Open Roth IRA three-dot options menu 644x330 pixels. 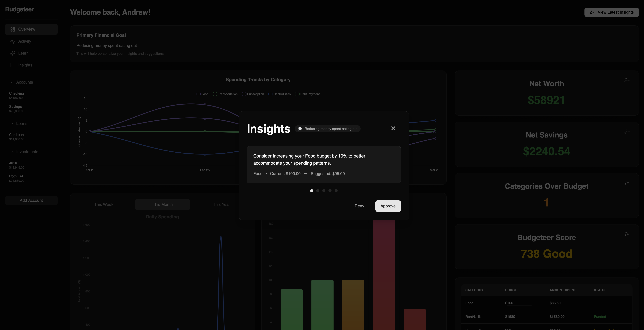point(49,178)
